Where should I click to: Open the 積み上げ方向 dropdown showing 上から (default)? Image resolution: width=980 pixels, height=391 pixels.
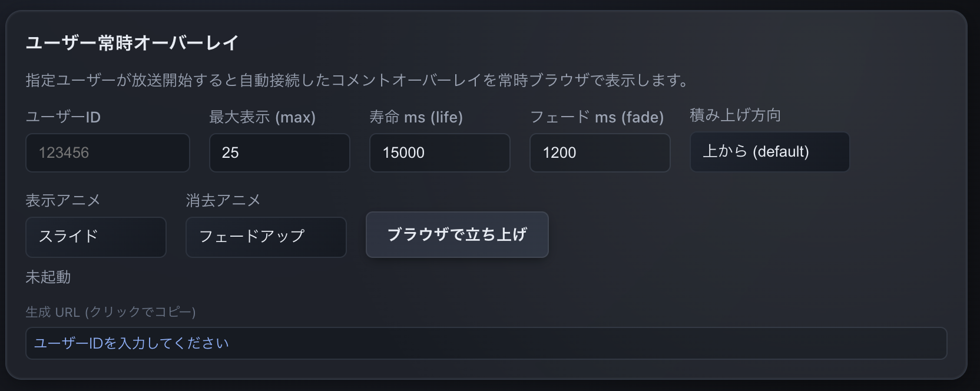769,152
